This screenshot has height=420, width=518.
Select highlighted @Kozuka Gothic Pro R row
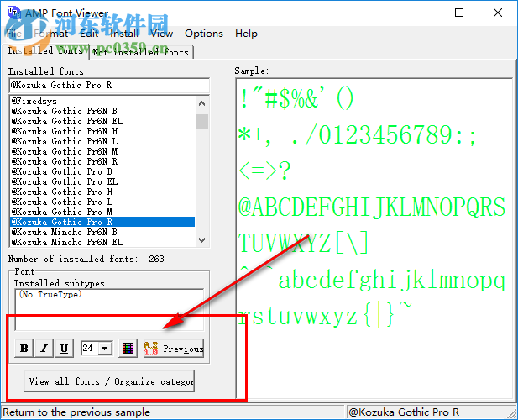tap(102, 222)
